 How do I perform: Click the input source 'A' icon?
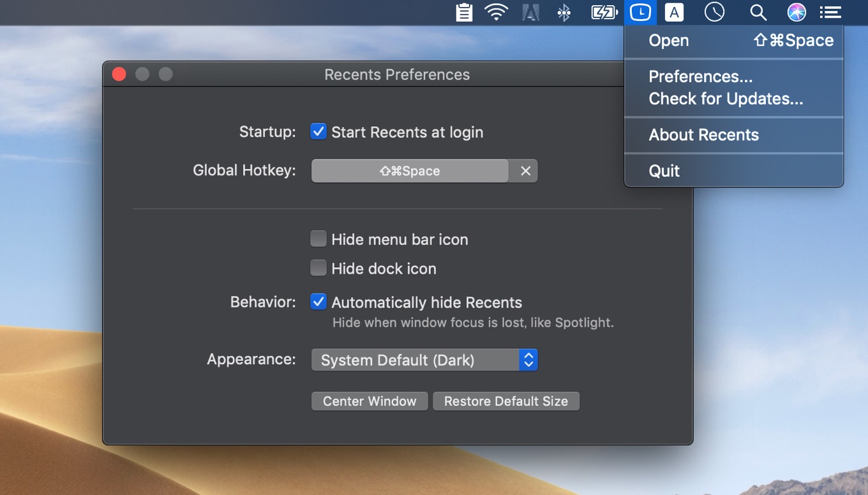pyautogui.click(x=674, y=12)
